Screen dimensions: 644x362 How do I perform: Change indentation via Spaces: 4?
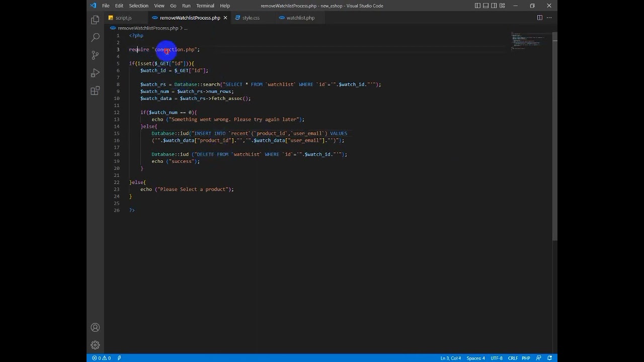point(475,358)
